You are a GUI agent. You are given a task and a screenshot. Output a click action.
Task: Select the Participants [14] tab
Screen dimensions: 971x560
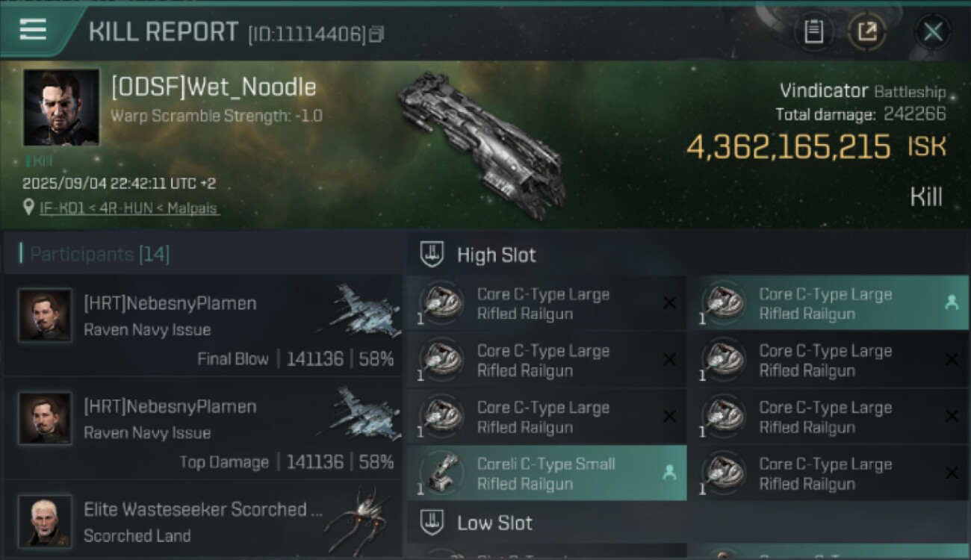pyautogui.click(x=100, y=255)
